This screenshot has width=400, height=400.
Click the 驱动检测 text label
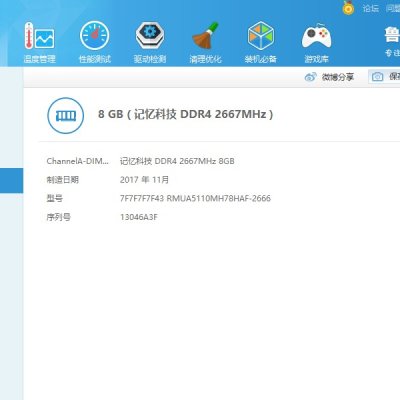point(150,59)
